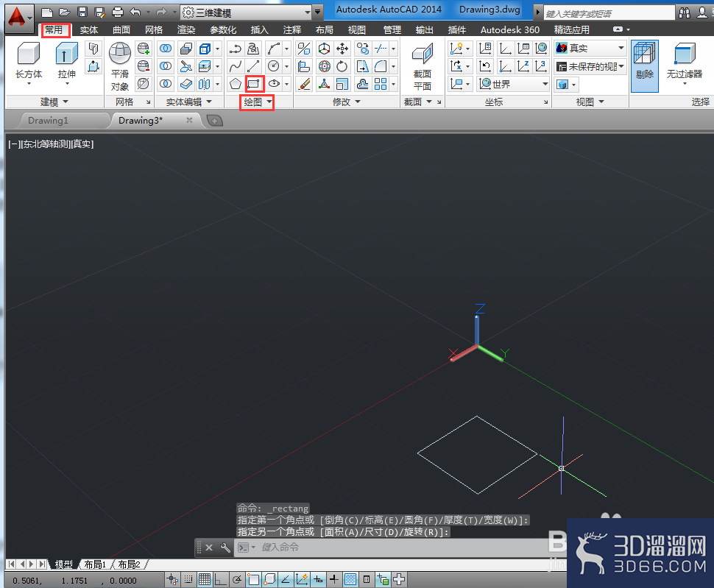Toggle grid display in status bar
The image size is (714, 588).
pyautogui.click(x=205, y=579)
